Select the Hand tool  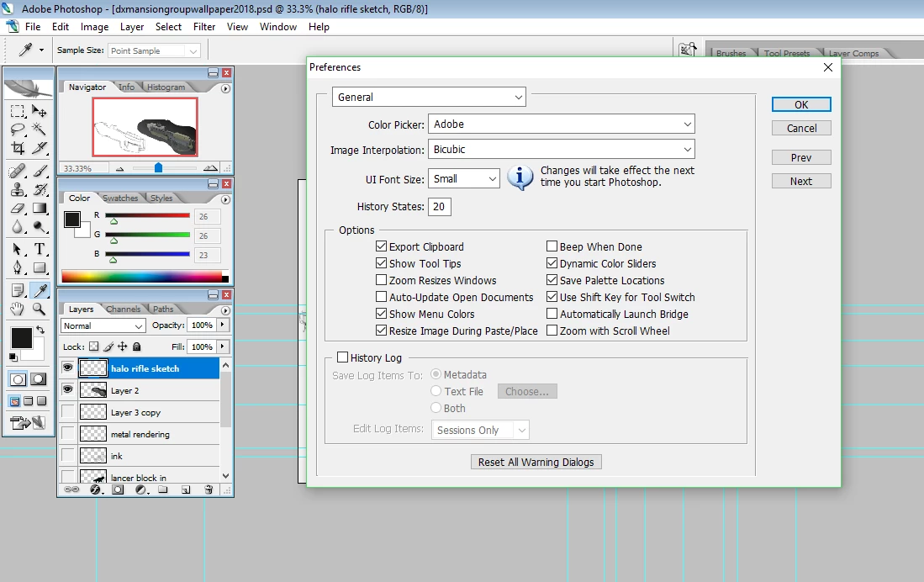(x=18, y=309)
